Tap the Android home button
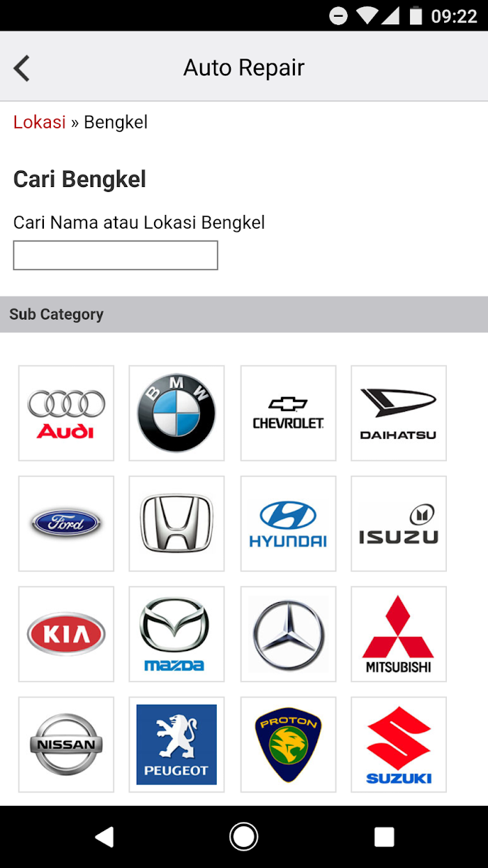Image resolution: width=488 pixels, height=868 pixels. [x=244, y=837]
